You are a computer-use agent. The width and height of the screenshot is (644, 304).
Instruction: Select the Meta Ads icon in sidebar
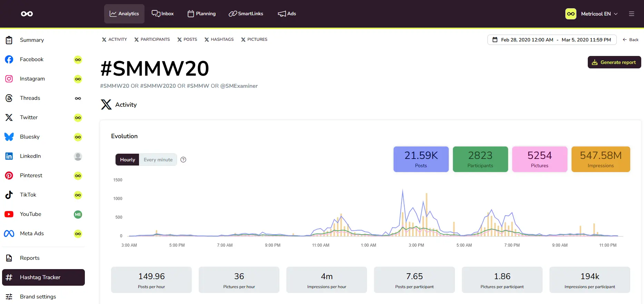[9, 234]
